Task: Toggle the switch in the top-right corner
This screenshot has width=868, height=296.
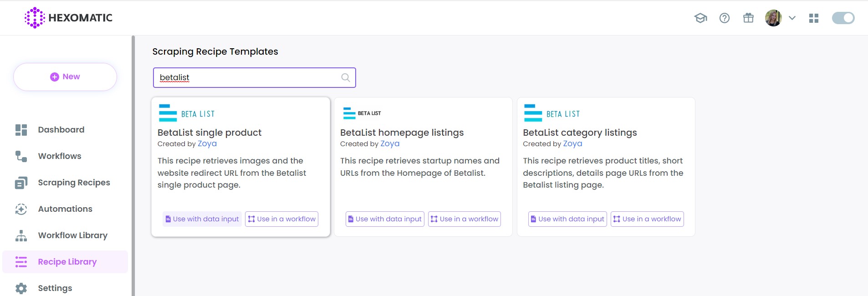Action: (x=843, y=18)
